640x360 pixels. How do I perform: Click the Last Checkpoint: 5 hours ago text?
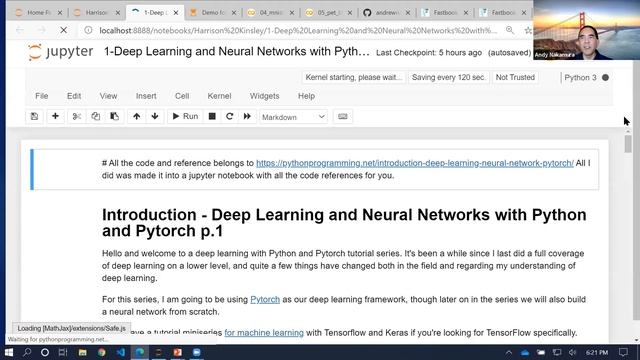[429, 53]
